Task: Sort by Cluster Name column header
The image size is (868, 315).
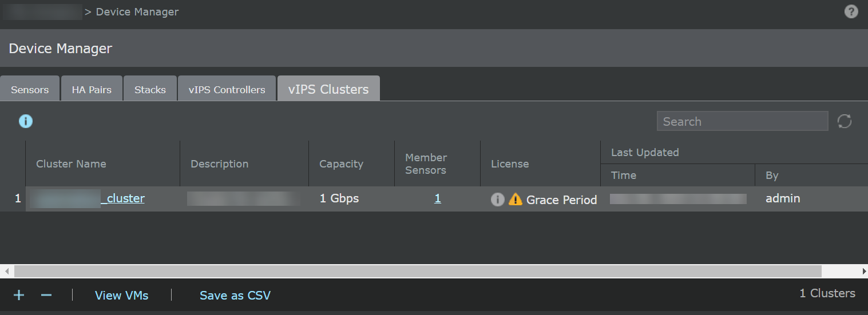Action: point(102,164)
